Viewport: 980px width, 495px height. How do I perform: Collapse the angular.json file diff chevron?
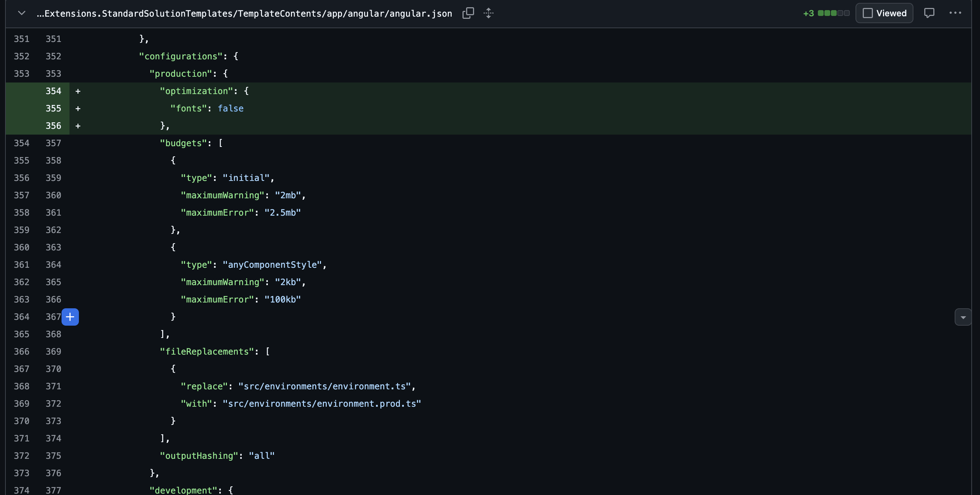pyautogui.click(x=22, y=13)
